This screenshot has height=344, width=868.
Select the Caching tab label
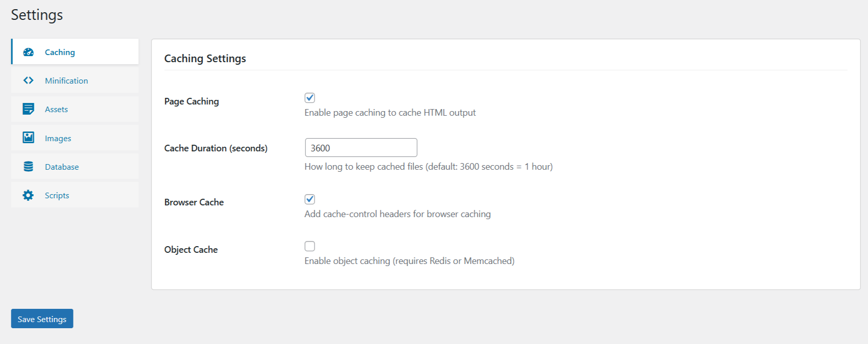coord(60,52)
